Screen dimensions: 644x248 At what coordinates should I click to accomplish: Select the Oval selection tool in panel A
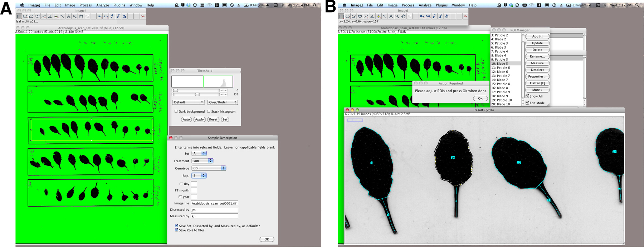[x=25, y=16]
